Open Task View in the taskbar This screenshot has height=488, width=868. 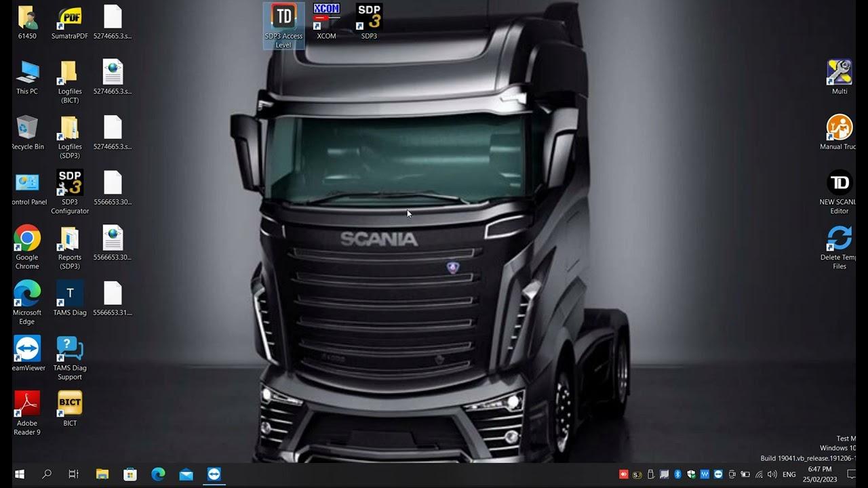tap(73, 474)
